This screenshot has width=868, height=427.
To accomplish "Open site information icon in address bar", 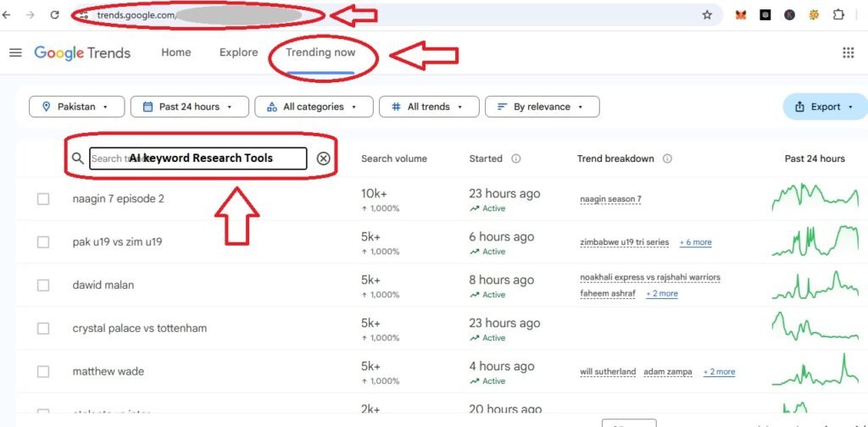I will [84, 15].
